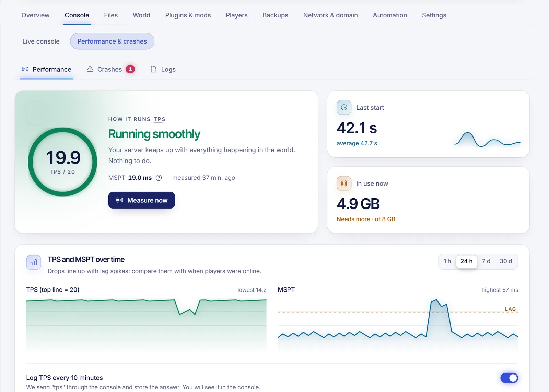The image size is (549, 392).
Task: Open the Overview tab
Action: click(35, 15)
